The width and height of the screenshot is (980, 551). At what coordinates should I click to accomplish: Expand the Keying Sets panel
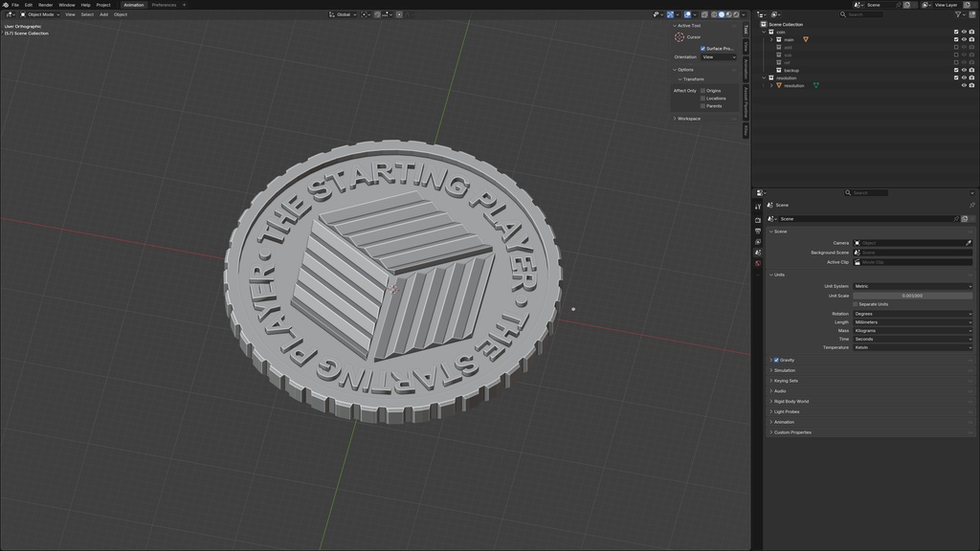pos(787,381)
